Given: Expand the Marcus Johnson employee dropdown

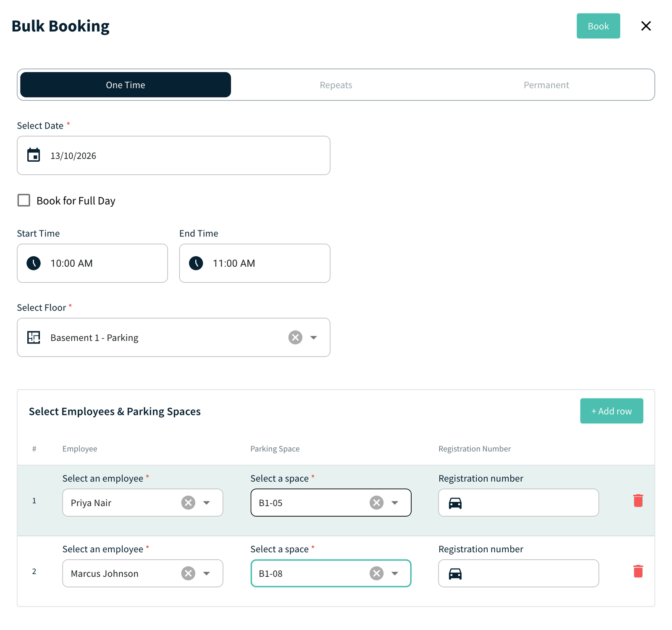Looking at the screenshot, I should tap(207, 573).
